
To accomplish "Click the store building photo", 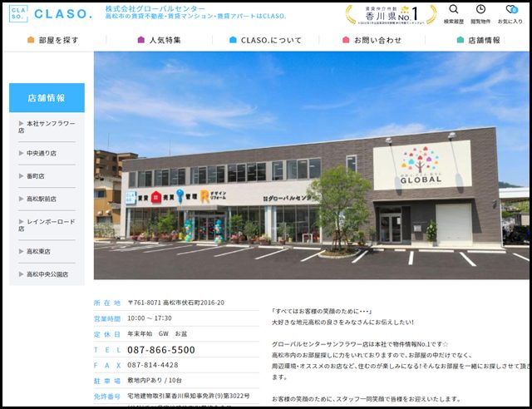I will (x=311, y=165).
